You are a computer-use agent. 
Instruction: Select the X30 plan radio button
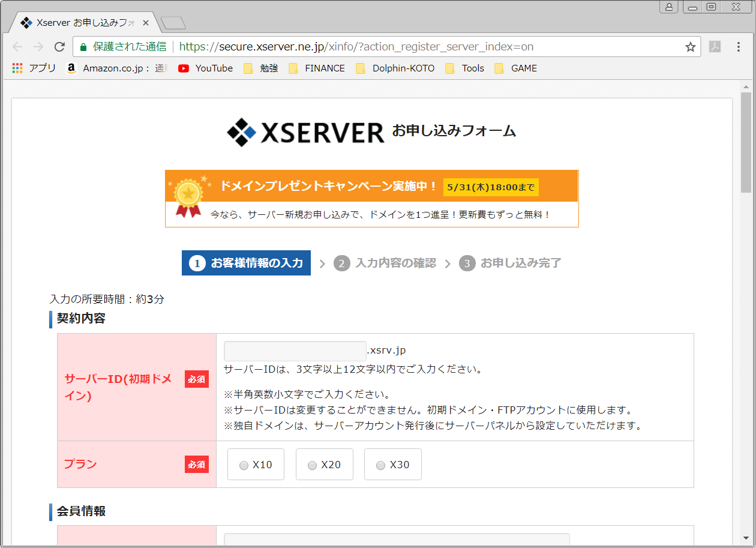coord(380,465)
